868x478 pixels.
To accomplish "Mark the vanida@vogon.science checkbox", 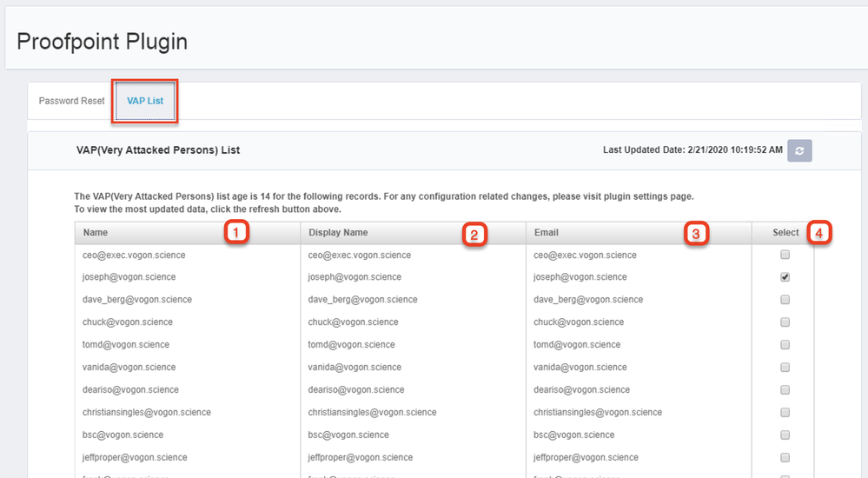I will click(x=785, y=368).
